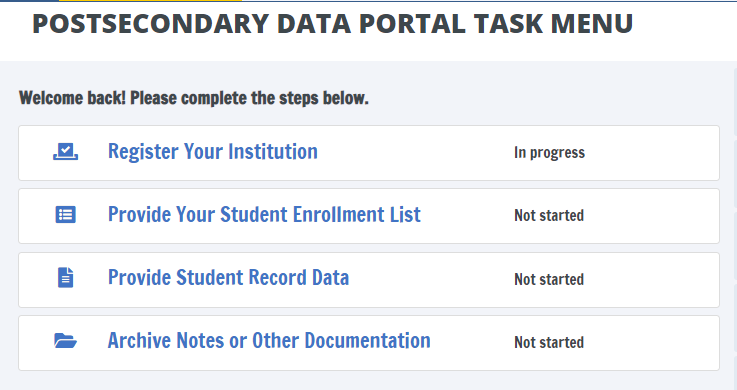Click the laptop checkmark icon for registration

65,152
